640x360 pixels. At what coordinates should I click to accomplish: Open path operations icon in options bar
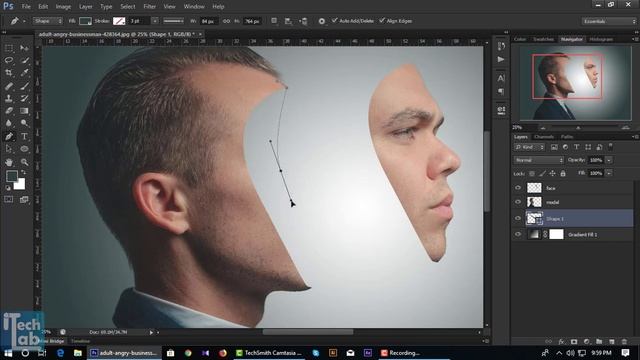(x=274, y=21)
